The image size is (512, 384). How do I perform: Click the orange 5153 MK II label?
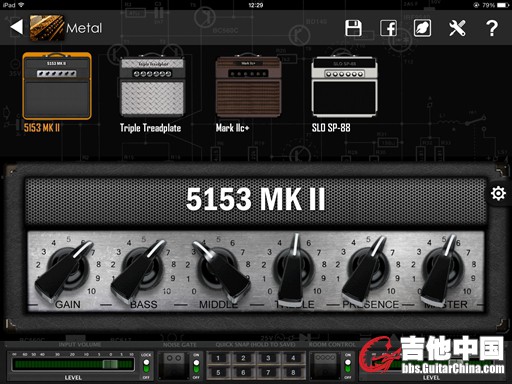coord(42,128)
